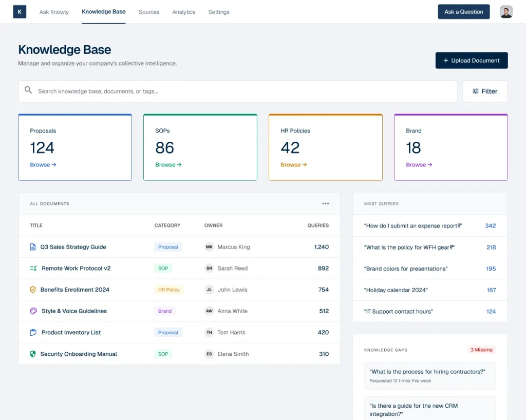Go to Ask Knowly tab
526x420 pixels.
point(54,12)
